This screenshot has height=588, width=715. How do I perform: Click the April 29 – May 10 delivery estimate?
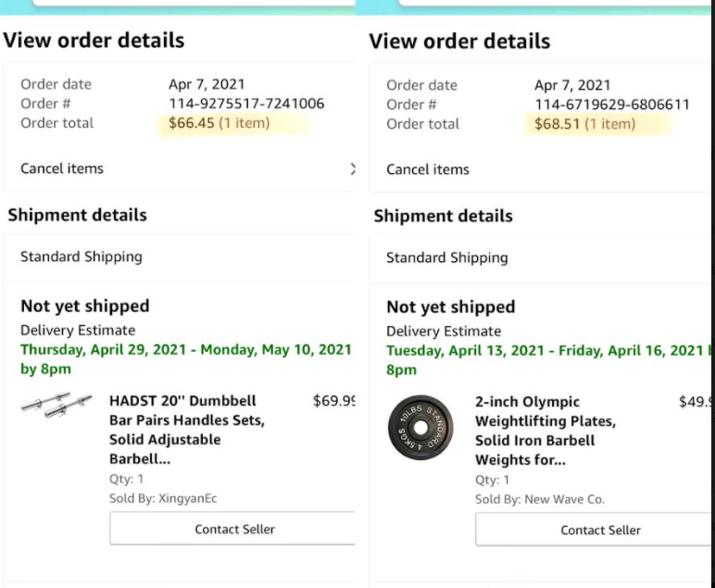point(186,359)
